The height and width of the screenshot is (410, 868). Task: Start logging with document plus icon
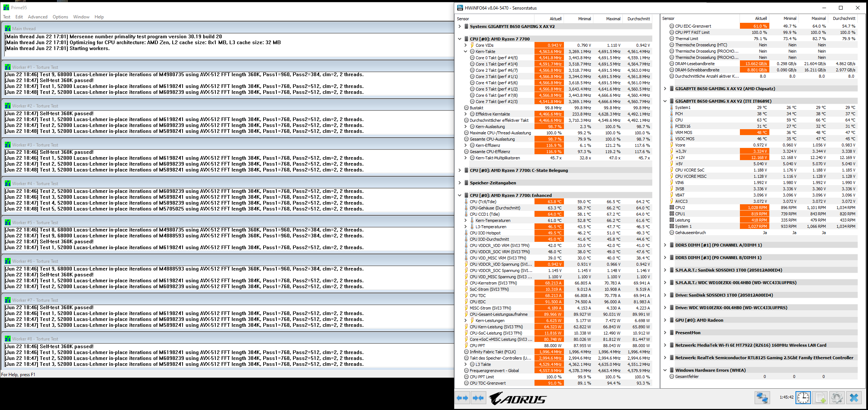tap(820, 398)
